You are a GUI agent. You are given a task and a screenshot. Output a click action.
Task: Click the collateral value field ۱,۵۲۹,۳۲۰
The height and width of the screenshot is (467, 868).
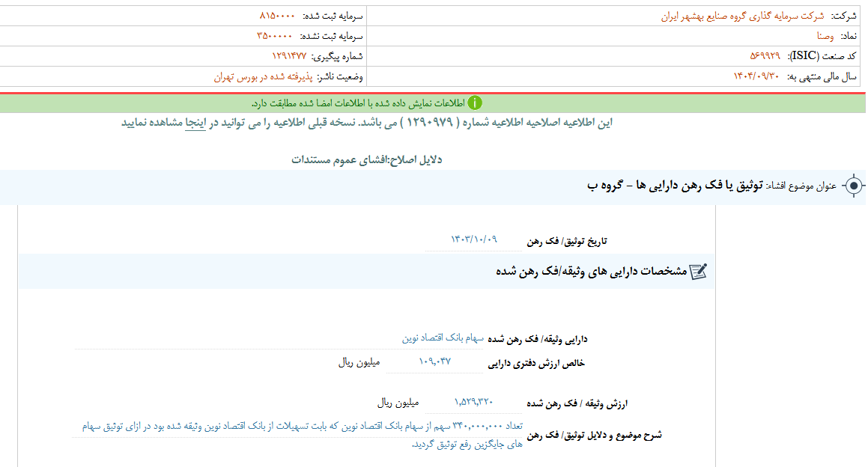pyautogui.click(x=473, y=403)
